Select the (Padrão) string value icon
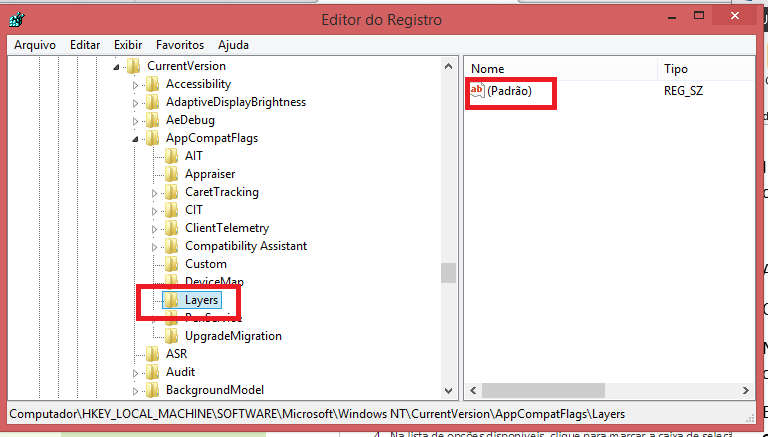The width and height of the screenshot is (768, 437). point(477,91)
